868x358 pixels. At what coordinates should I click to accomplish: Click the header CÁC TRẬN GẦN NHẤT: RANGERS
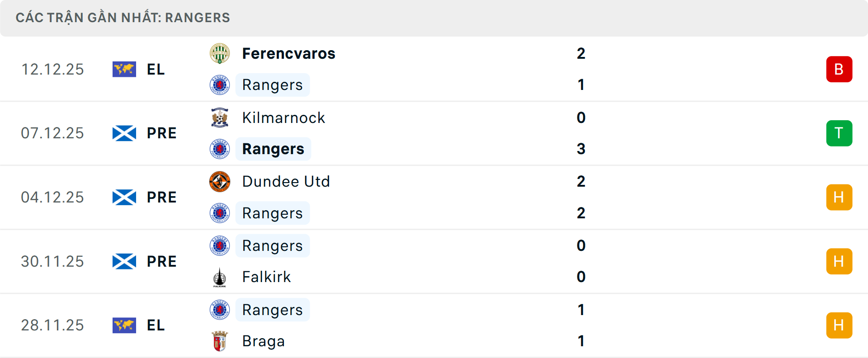123,18
